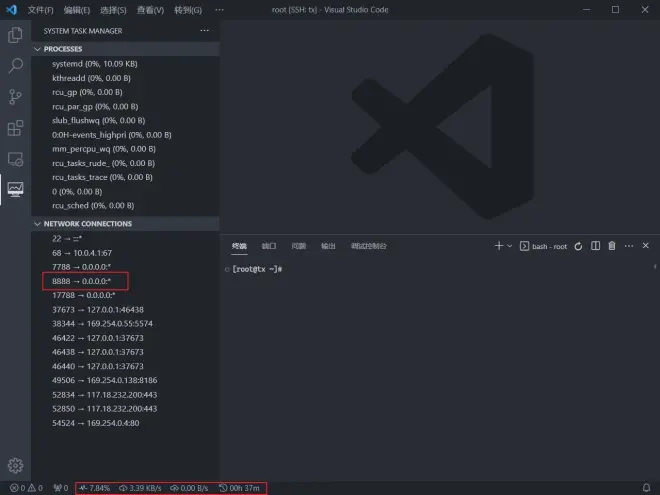
Task: Select connection 46422 → 127.0.0.1:37673
Action: 125,338
